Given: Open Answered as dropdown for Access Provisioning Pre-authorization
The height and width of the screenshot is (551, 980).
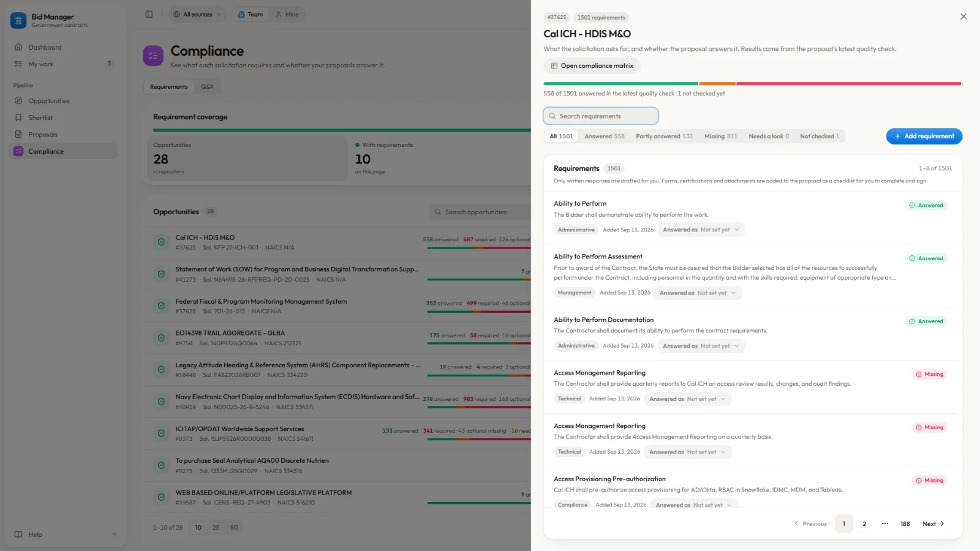Looking at the screenshot, I should (694, 504).
